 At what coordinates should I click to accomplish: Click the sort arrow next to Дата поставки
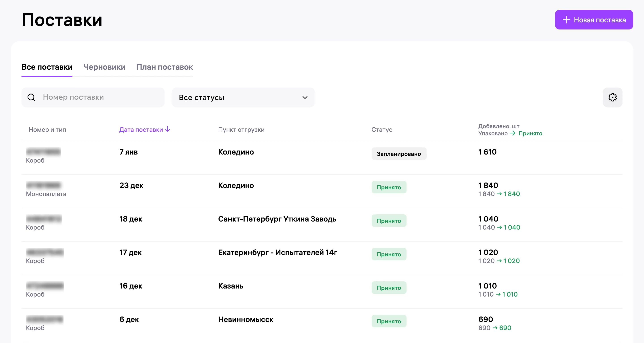(168, 129)
